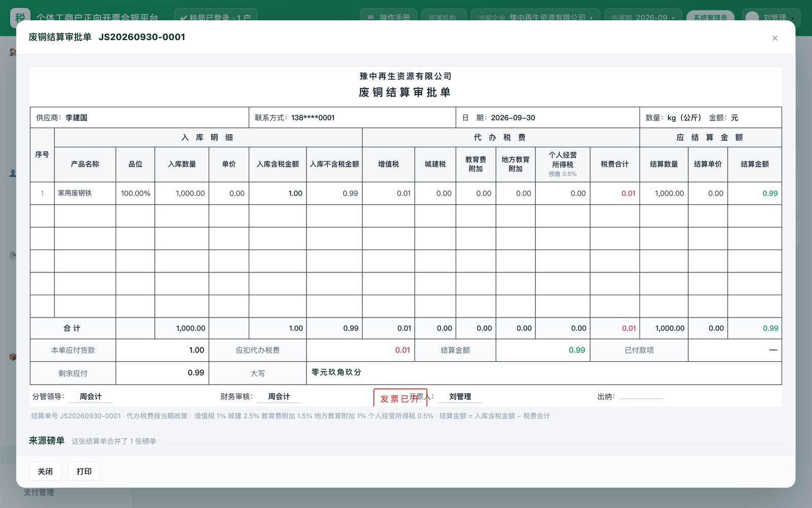Click the 合计 row label
Screen dimensions: 812x508
tap(72, 329)
